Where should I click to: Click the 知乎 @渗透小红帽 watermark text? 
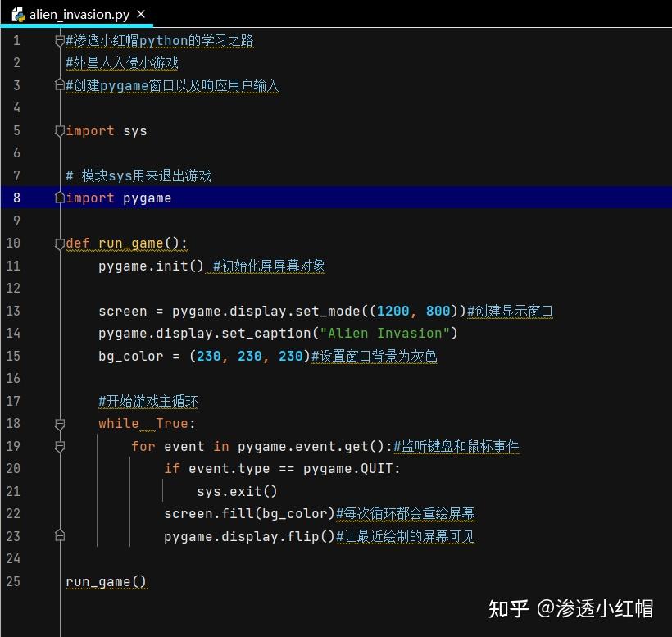(571, 610)
